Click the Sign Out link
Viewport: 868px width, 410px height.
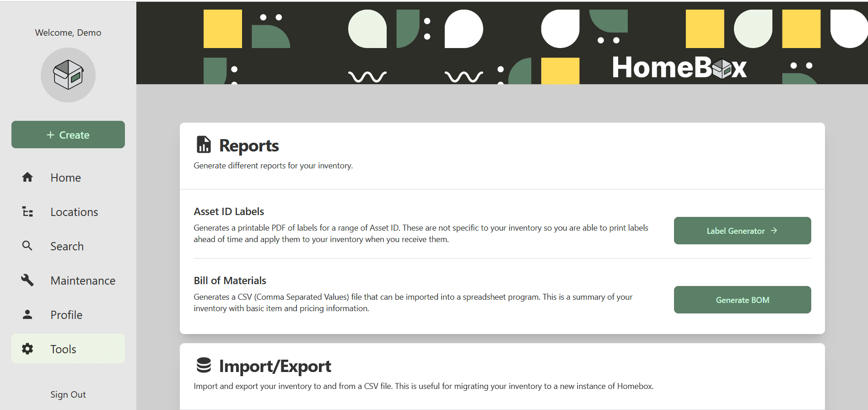68,394
